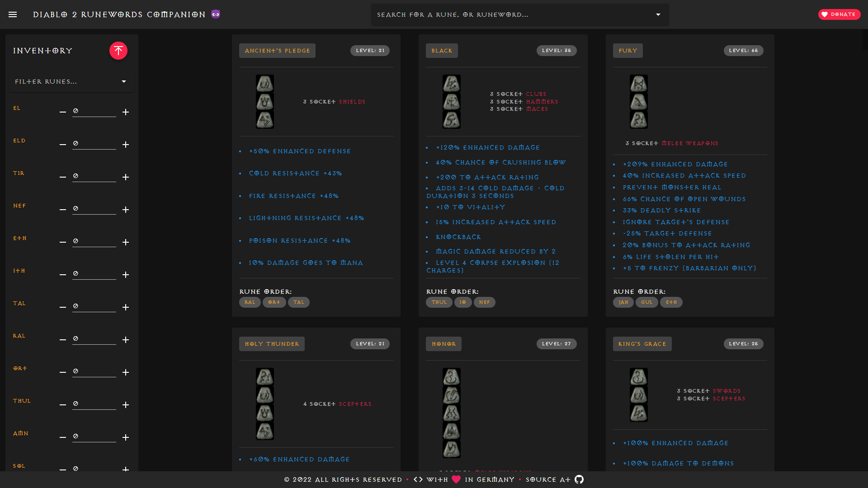
Task: Increase Amn rune count with plus
Action: click(x=126, y=437)
